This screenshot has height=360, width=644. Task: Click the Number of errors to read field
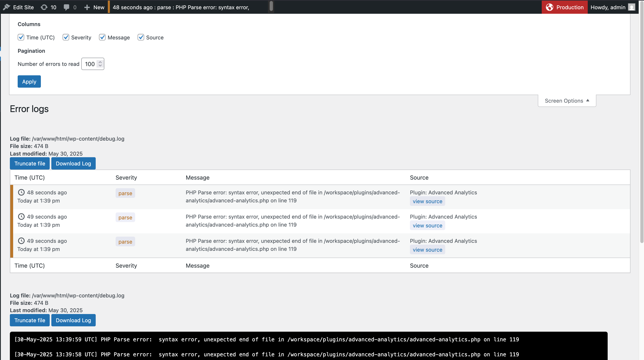click(x=92, y=64)
